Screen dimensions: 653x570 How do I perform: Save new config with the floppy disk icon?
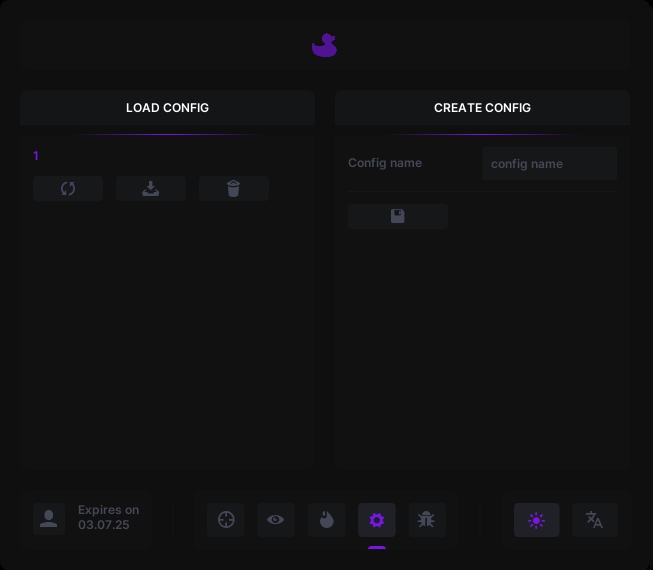coord(398,216)
